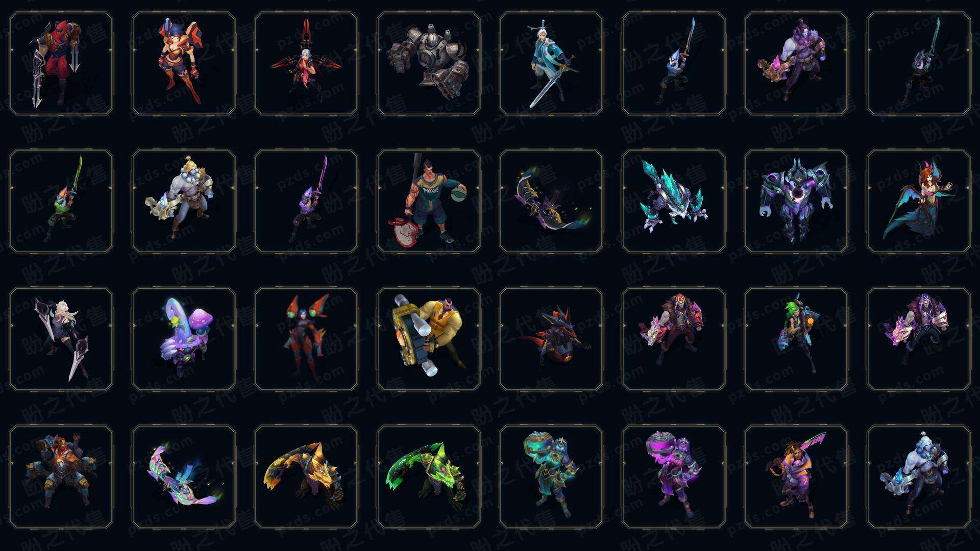
Task: Select the teal crystalline beast skin
Action: pos(674,202)
